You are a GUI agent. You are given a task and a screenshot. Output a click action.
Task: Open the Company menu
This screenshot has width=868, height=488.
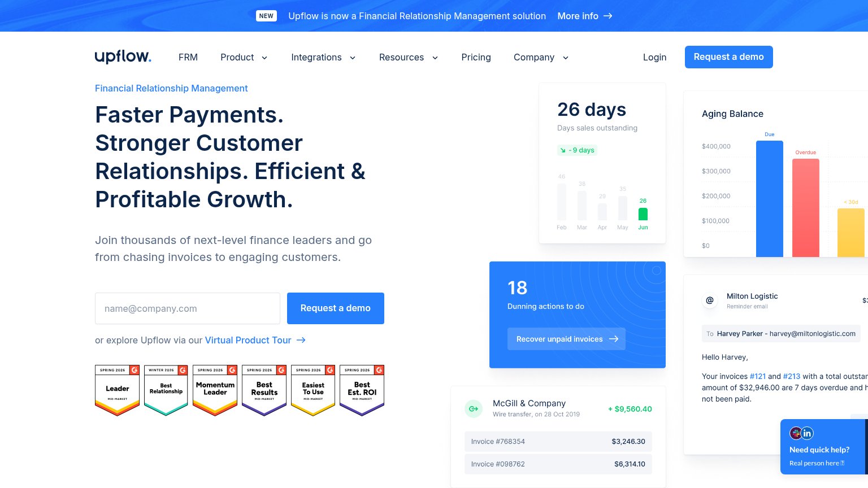tap(534, 57)
